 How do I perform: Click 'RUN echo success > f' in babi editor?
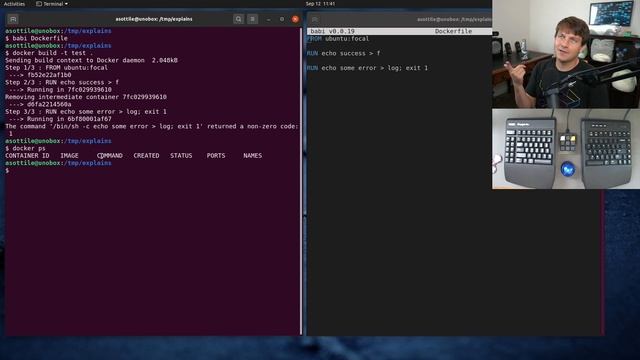343,53
